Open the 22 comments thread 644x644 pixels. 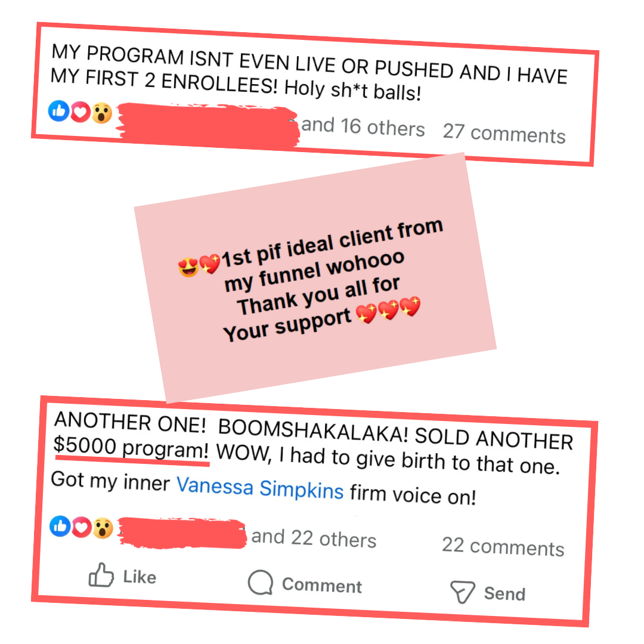503,547
